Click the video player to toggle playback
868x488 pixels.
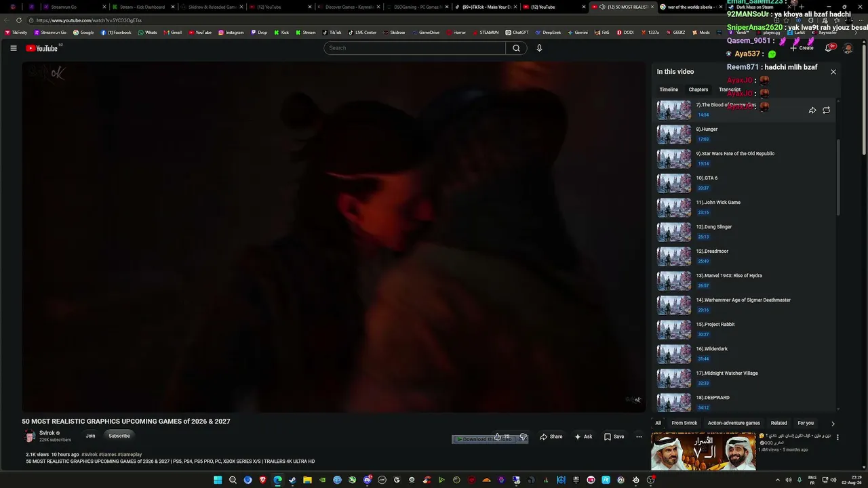334,237
